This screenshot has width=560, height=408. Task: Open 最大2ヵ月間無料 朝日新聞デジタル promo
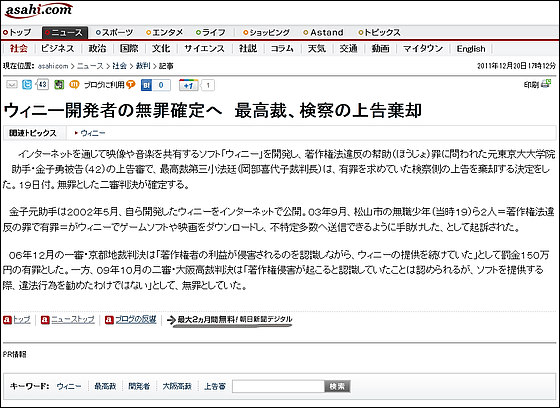tap(235, 320)
